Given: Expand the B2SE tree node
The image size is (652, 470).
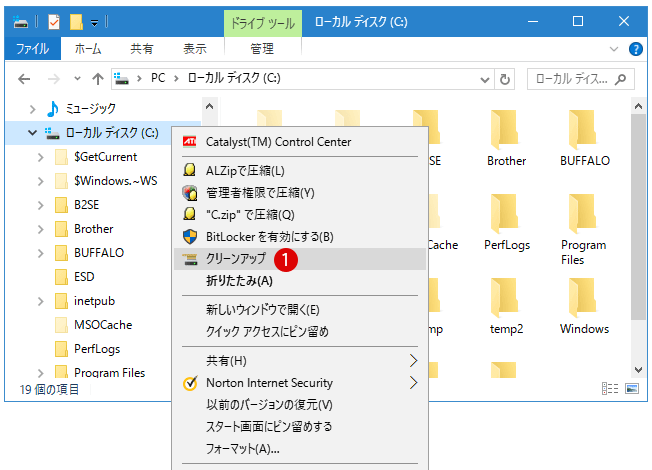Looking at the screenshot, I should (x=40, y=205).
